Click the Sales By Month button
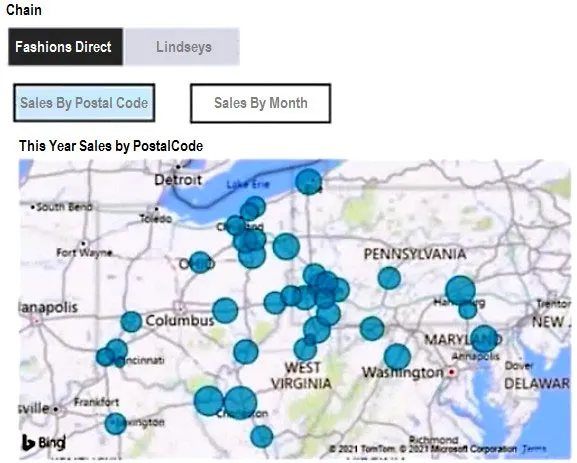The image size is (577, 463). click(x=261, y=103)
